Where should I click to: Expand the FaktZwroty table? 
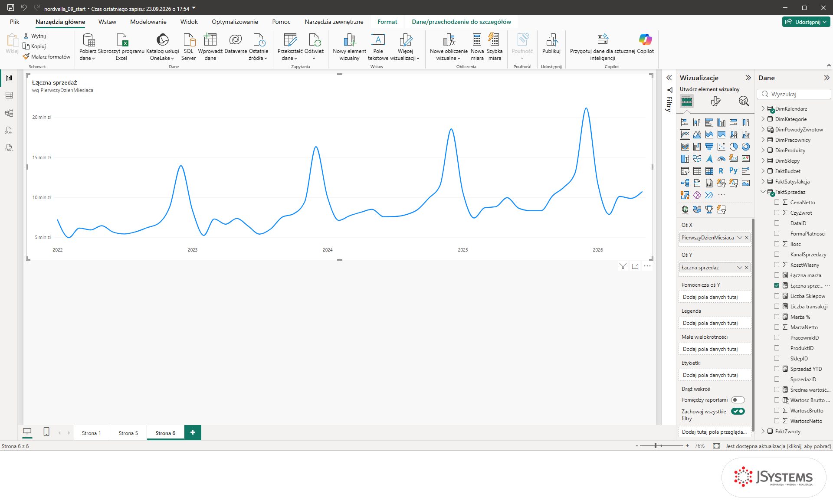[x=763, y=432]
